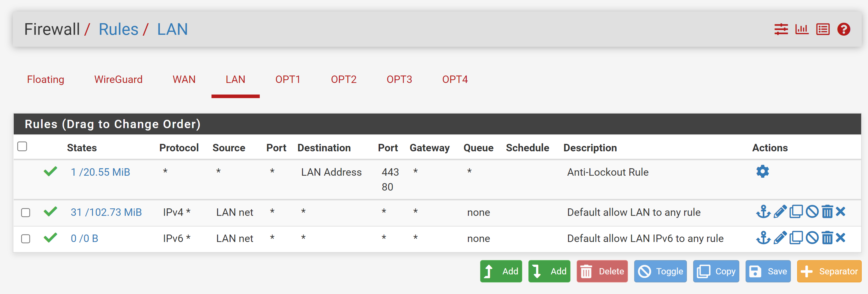Disable the Default allow LAN to any rule

(x=812, y=212)
